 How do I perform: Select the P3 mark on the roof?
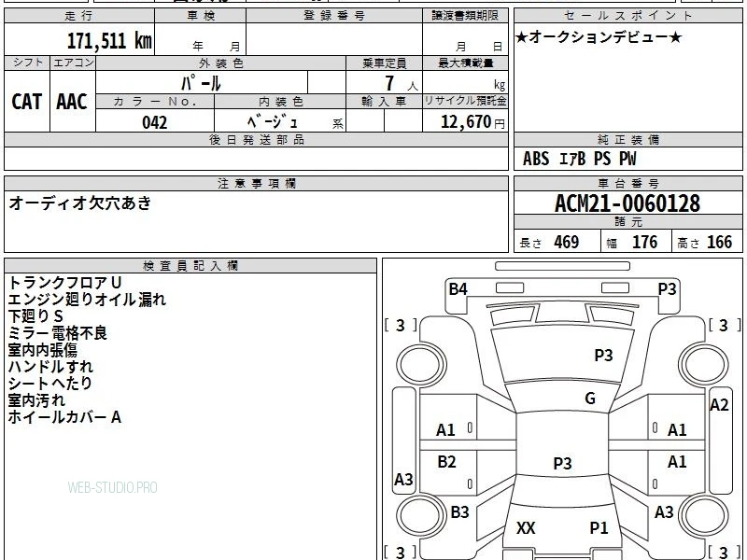tap(562, 463)
